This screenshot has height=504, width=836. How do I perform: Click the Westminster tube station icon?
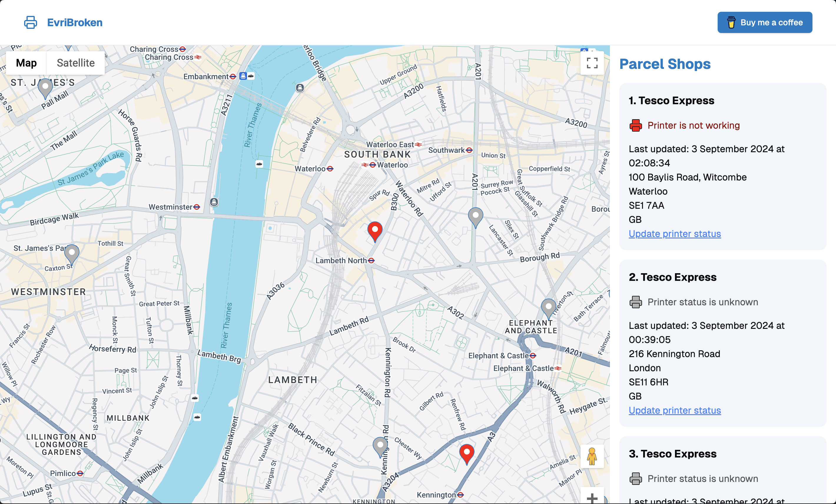pos(197,207)
